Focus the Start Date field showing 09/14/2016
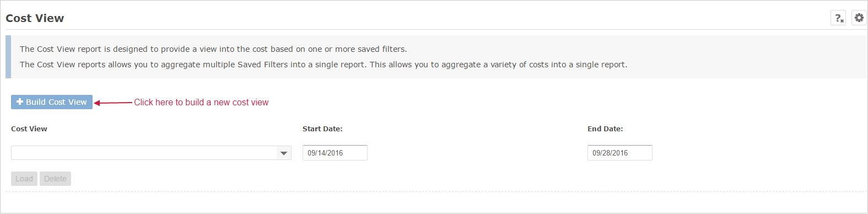The image size is (868, 214). (335, 153)
